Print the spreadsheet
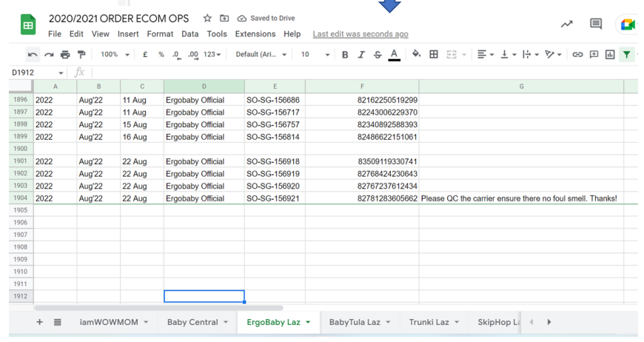644x342 pixels. coord(65,54)
